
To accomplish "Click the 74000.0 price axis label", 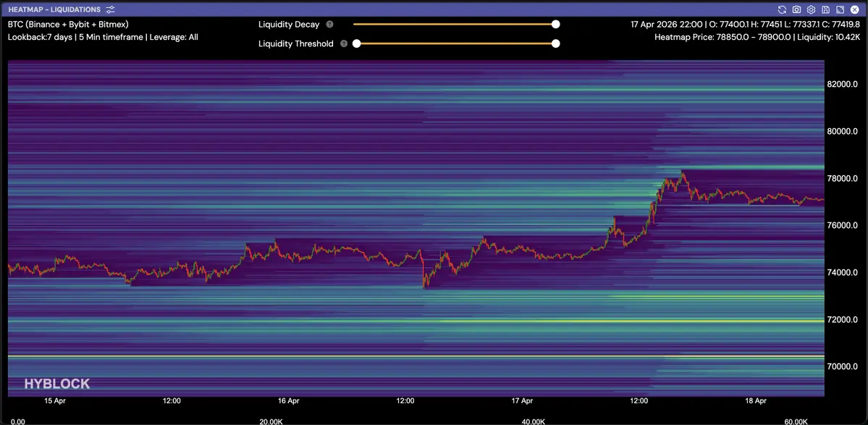I will click(843, 272).
